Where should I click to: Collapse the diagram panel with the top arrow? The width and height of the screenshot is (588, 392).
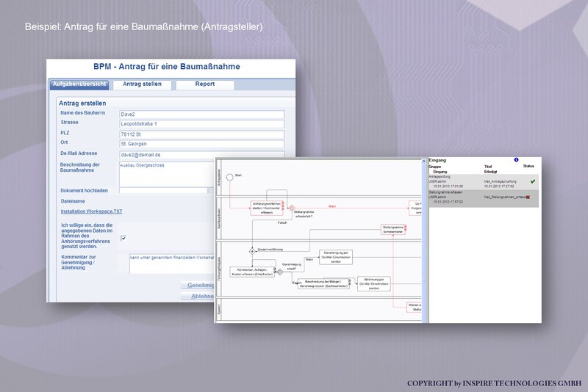coord(424,161)
